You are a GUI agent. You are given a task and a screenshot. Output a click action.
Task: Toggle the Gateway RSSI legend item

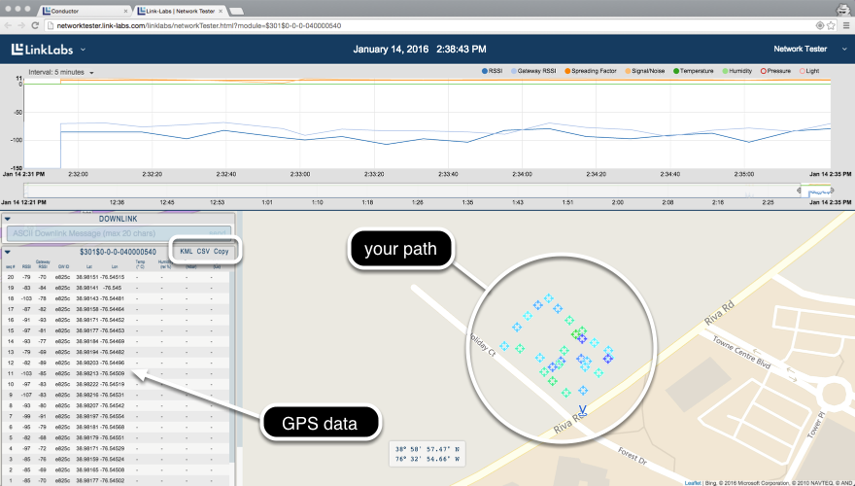(x=537, y=72)
